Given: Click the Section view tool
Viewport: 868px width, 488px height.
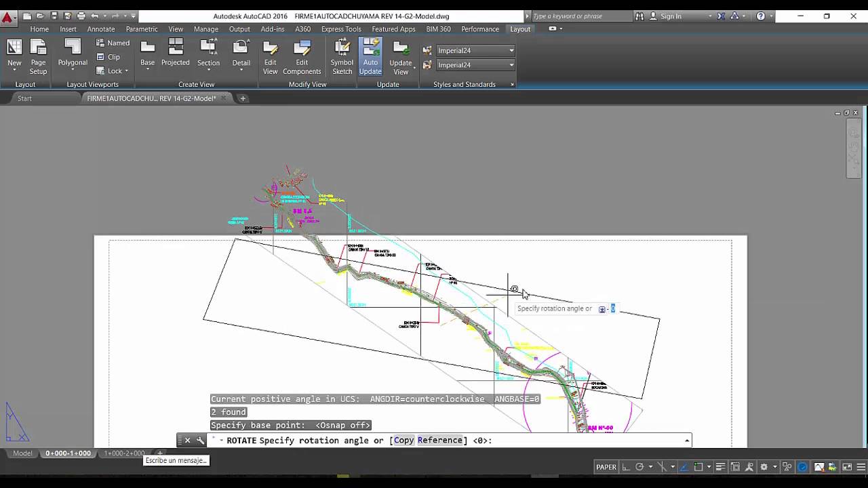Looking at the screenshot, I should (x=208, y=56).
